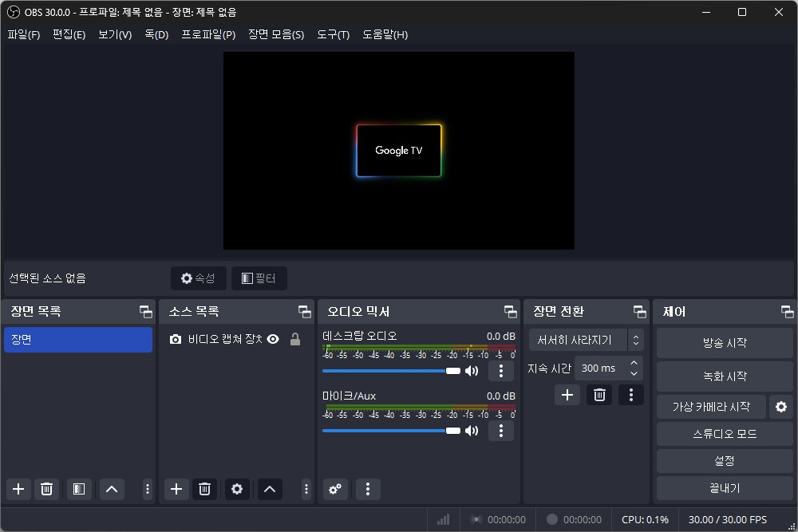
Task: Open 데스크탑 오디오 three-dot options
Action: tap(501, 371)
